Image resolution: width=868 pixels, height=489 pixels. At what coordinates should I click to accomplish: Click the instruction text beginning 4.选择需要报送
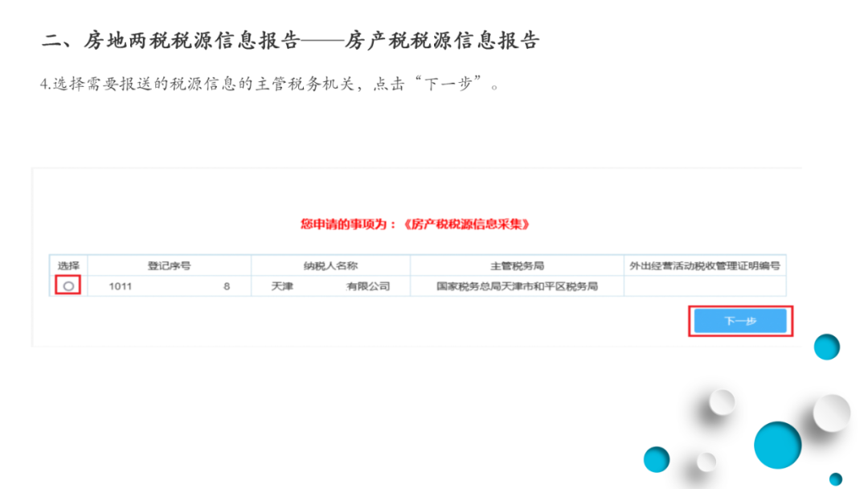[x=269, y=84]
